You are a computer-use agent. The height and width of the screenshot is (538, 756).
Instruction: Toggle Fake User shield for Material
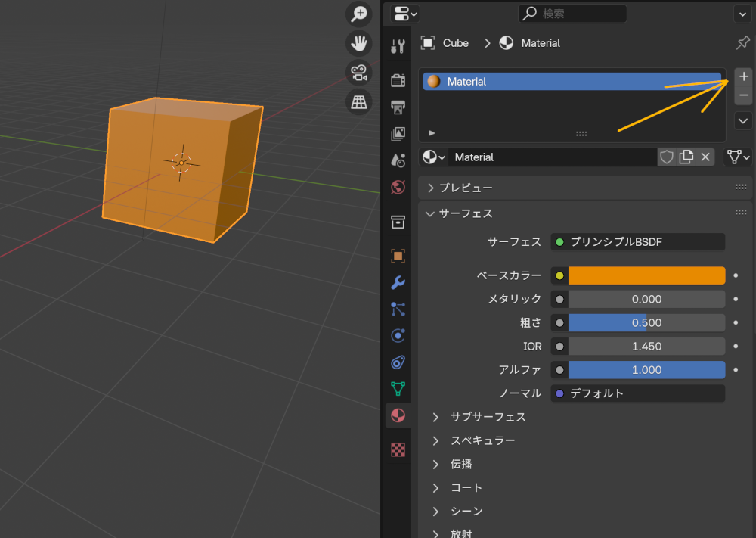coord(666,157)
